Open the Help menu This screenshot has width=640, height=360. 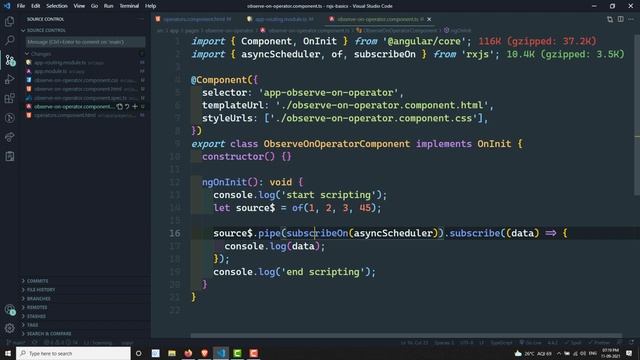151,6
